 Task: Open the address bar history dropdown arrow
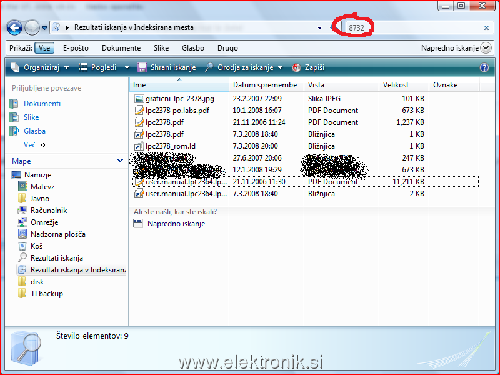(x=320, y=28)
